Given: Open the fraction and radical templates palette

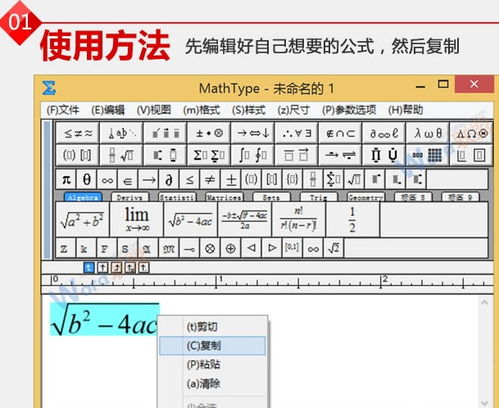Looking at the screenshot, I should (121, 155).
